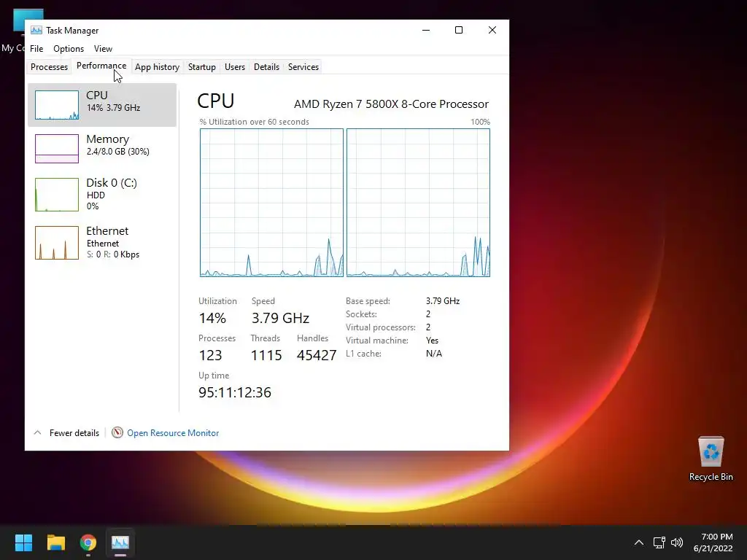Screen dimensions: 747x560
Task: Click the left CPU utilization graph
Action: (x=271, y=203)
